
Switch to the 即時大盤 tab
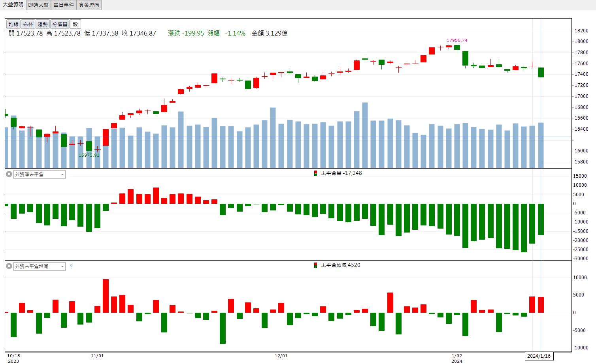pos(38,5)
